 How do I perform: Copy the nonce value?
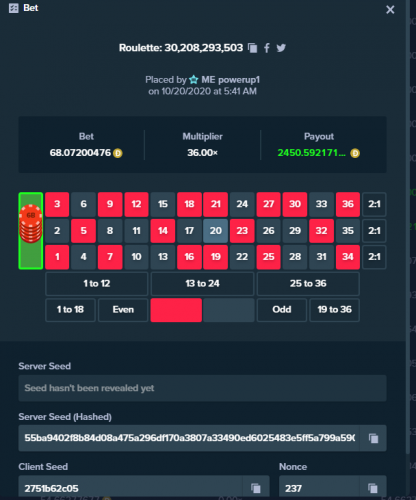point(373,488)
